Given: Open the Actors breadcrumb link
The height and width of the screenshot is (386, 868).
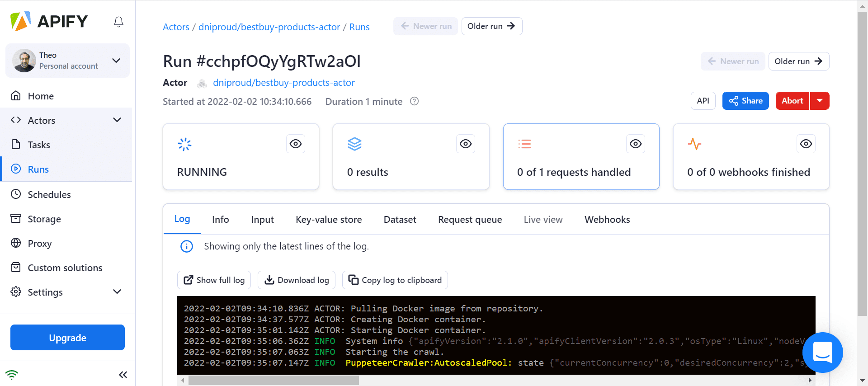Looking at the screenshot, I should pos(176,27).
